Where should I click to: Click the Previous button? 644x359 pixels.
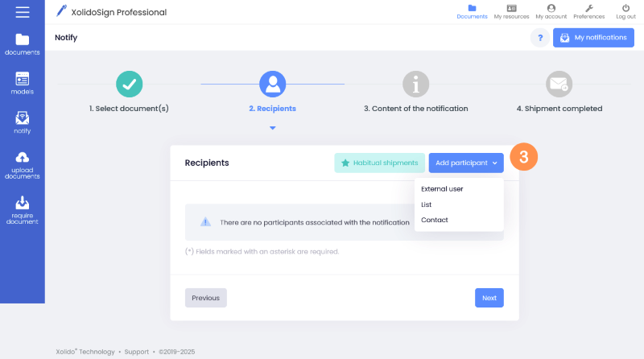coord(206,298)
